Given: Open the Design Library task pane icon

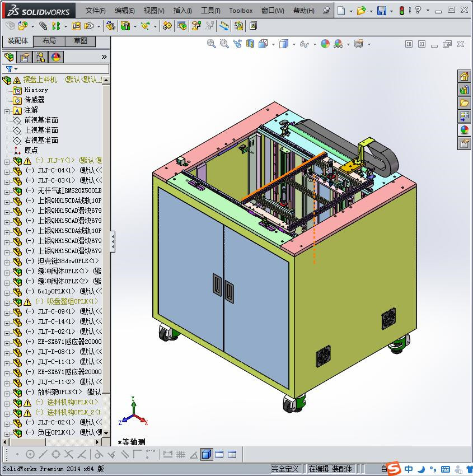Looking at the screenshot, I should tap(464, 90).
